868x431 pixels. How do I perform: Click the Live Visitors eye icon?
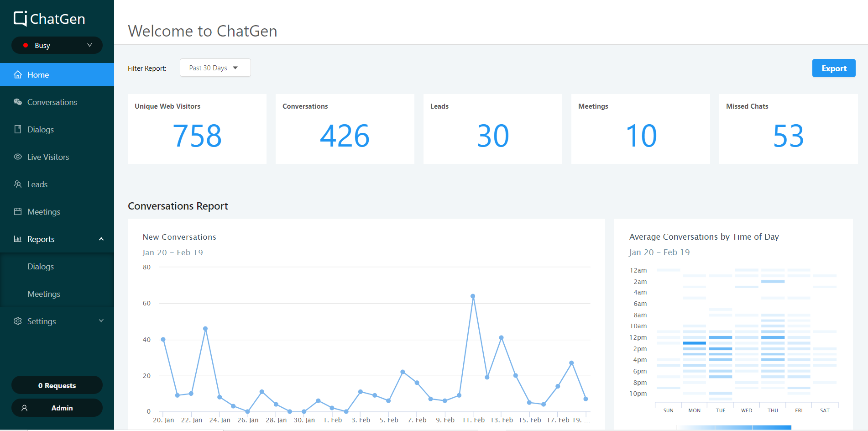coord(18,157)
